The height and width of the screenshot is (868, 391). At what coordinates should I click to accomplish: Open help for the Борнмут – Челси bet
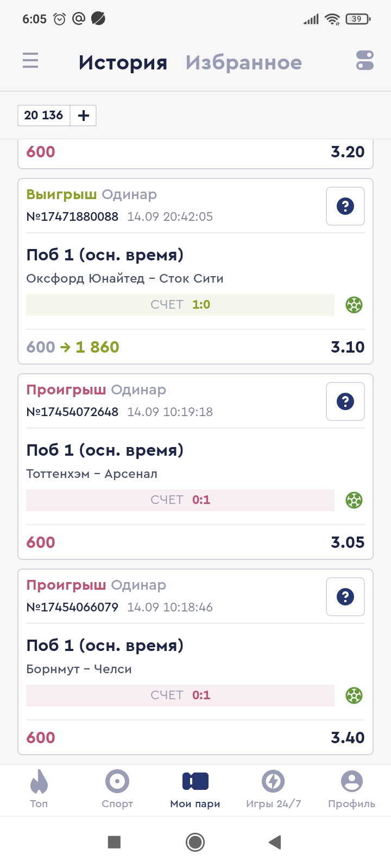pyautogui.click(x=345, y=597)
